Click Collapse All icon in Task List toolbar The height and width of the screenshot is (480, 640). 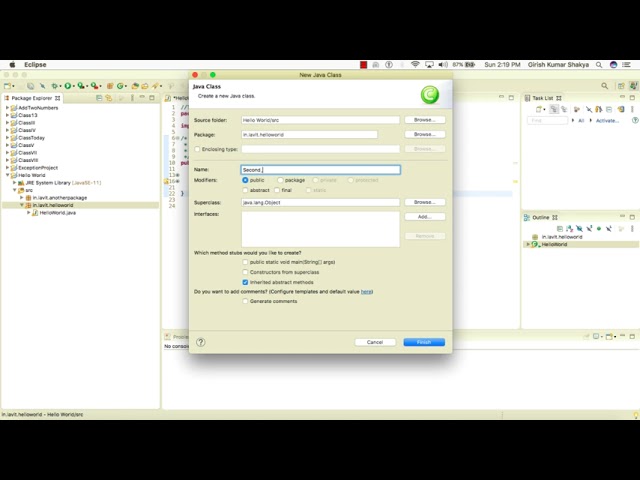pyautogui.click(x=609, y=109)
